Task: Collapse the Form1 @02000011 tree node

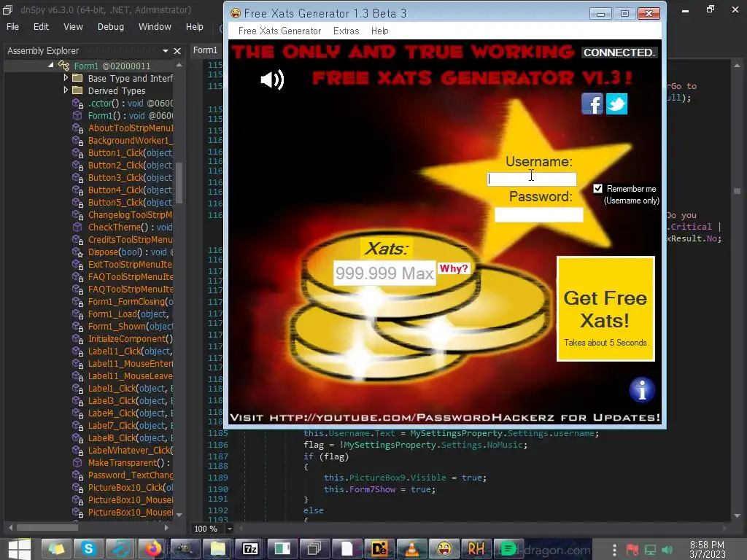Action: tap(51, 65)
